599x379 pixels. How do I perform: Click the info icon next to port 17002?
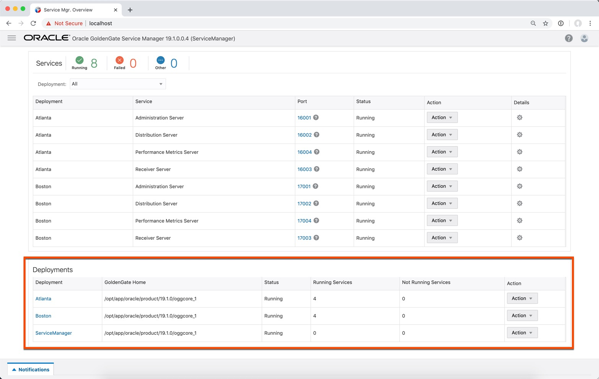click(316, 203)
